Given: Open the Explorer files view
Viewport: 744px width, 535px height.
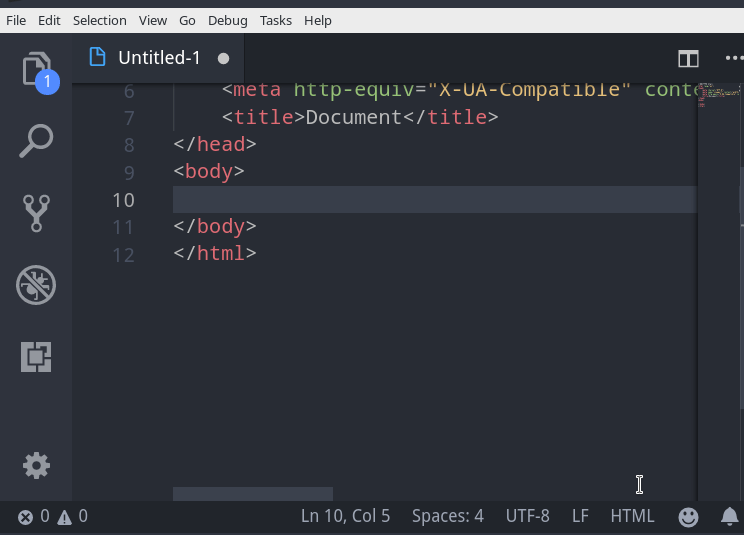Looking at the screenshot, I should click(x=37, y=70).
